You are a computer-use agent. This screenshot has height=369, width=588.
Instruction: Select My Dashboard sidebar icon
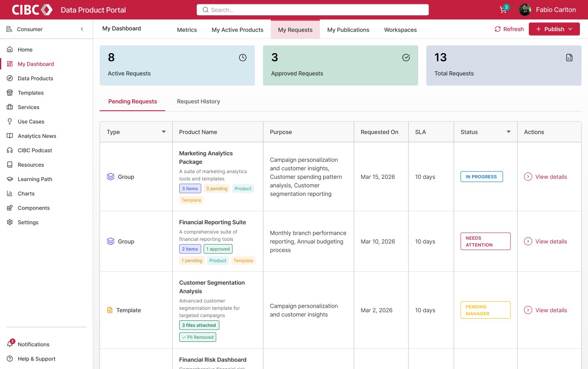click(x=10, y=64)
